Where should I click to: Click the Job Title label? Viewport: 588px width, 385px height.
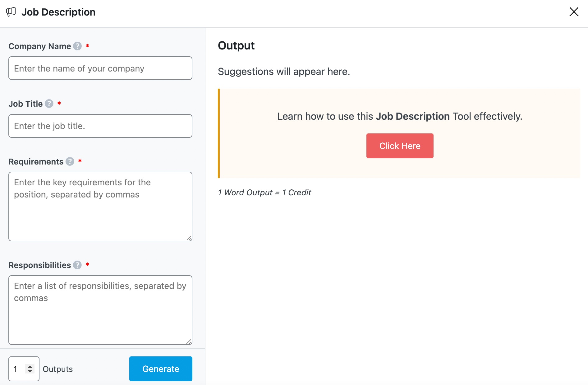click(25, 104)
